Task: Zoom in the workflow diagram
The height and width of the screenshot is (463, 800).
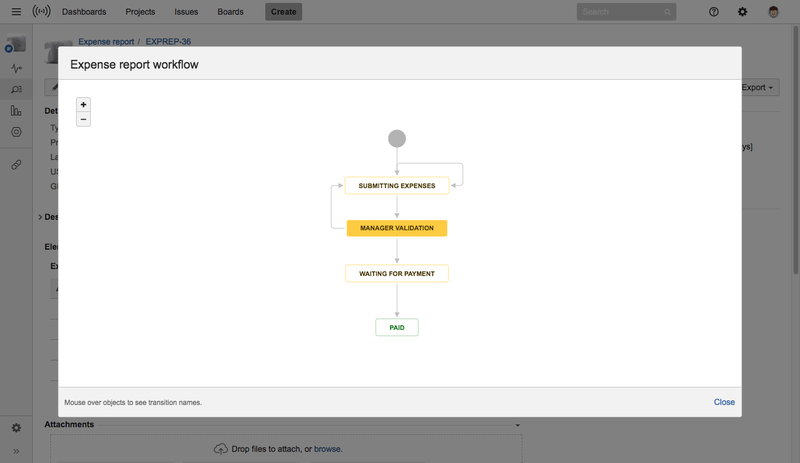Action: tap(84, 105)
